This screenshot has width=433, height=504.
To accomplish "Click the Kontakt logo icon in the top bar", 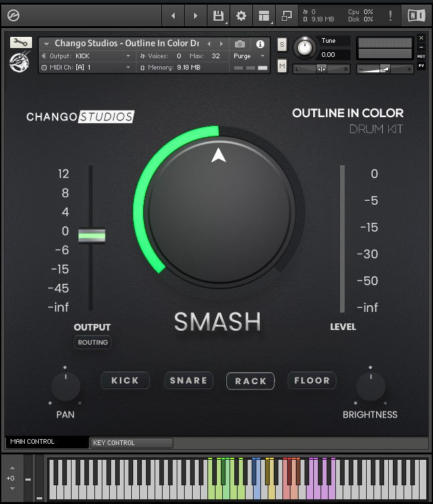I will coord(13,15).
